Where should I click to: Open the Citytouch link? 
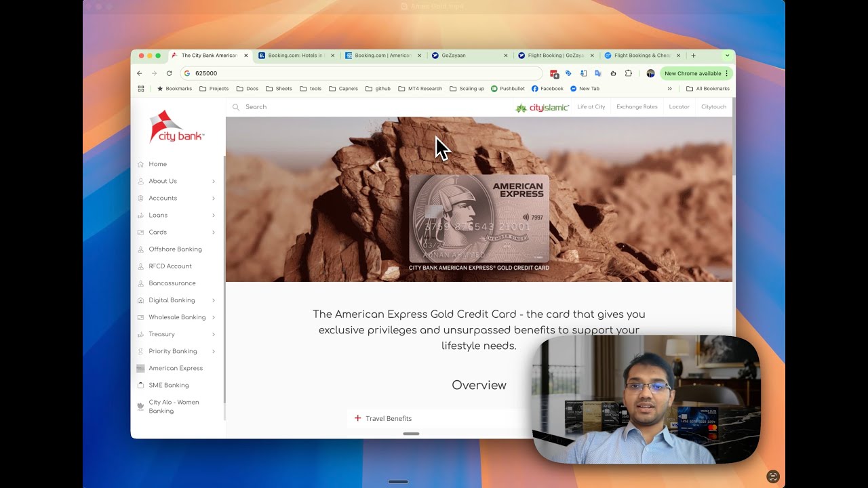click(713, 107)
